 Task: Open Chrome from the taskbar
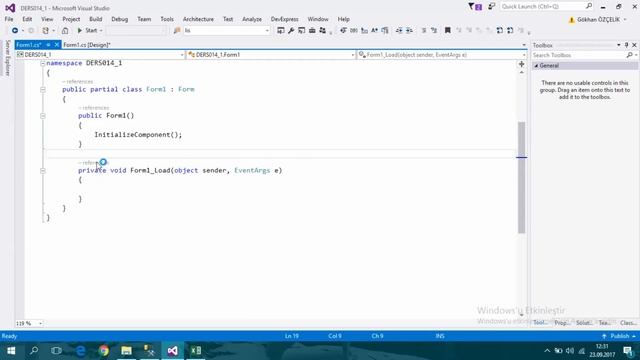click(104, 351)
